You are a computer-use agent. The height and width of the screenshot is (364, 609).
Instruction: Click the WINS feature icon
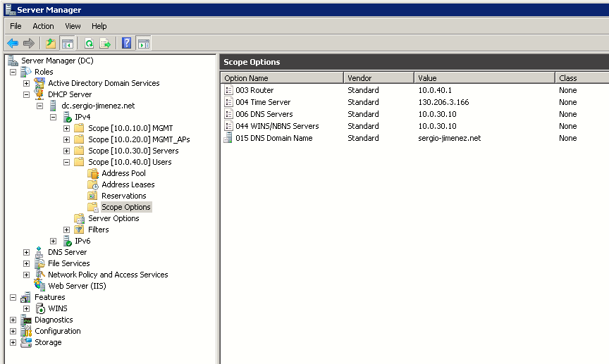coord(40,308)
